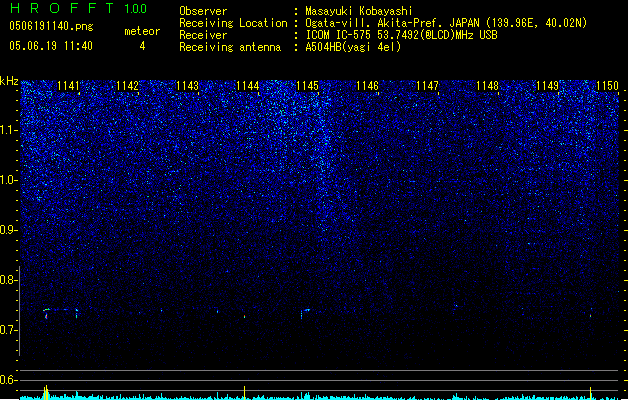Click the Observer field label
This screenshot has width=629, height=400.
point(203,11)
